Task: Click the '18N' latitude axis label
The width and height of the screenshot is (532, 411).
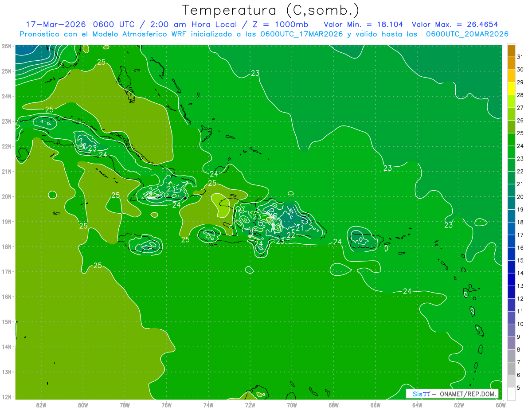Action: pyautogui.click(x=7, y=247)
